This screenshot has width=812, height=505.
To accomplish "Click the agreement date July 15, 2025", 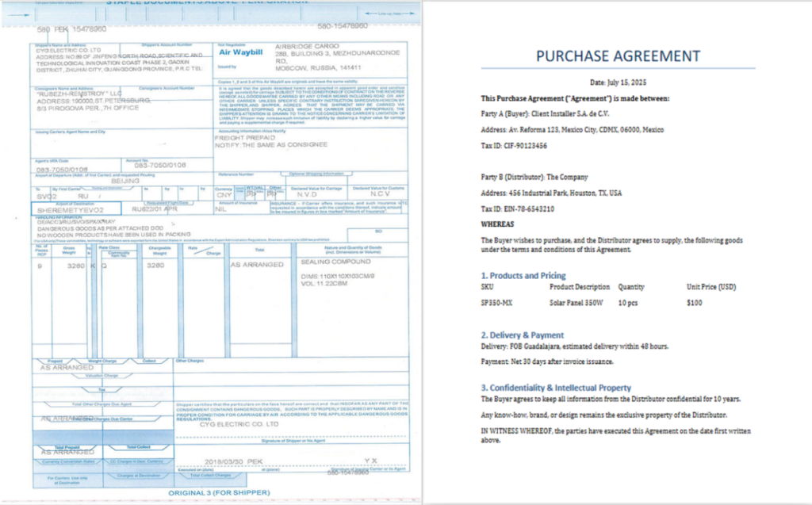I will click(x=618, y=82).
